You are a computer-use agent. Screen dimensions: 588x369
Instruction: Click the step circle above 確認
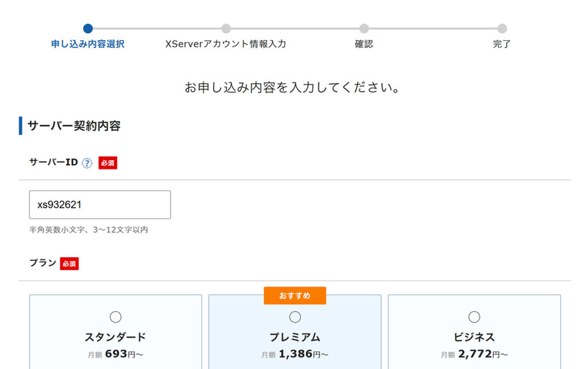364,28
